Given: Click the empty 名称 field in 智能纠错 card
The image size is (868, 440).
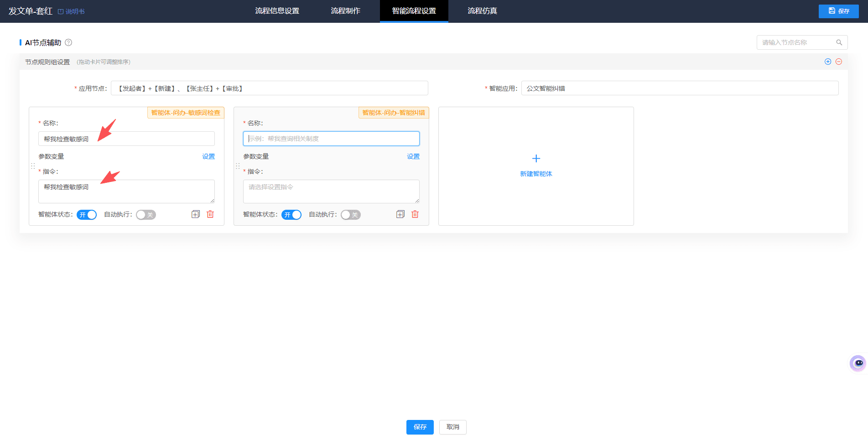Looking at the screenshot, I should [331, 139].
